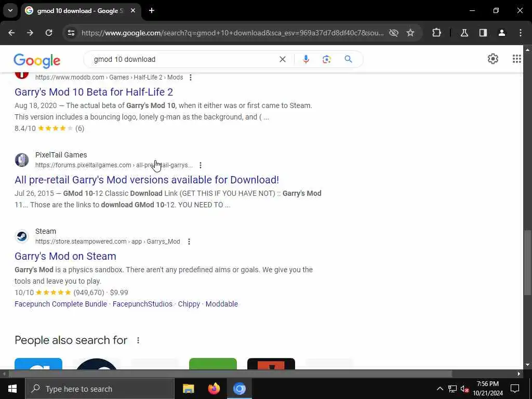Open the Extensions puzzle icon

click(x=436, y=33)
